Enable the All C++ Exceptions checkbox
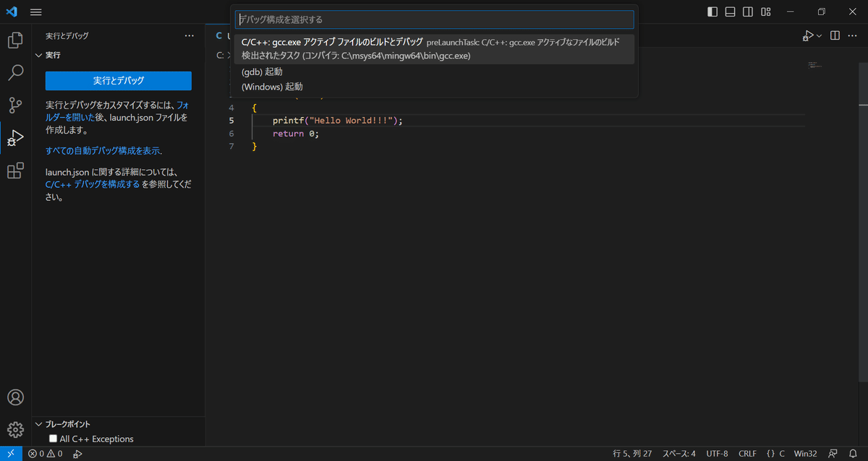Image resolution: width=868 pixels, height=461 pixels. click(53, 439)
